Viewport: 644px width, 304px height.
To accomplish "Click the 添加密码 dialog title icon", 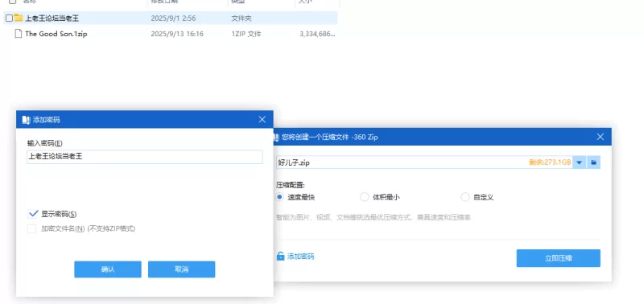I will click(26, 120).
